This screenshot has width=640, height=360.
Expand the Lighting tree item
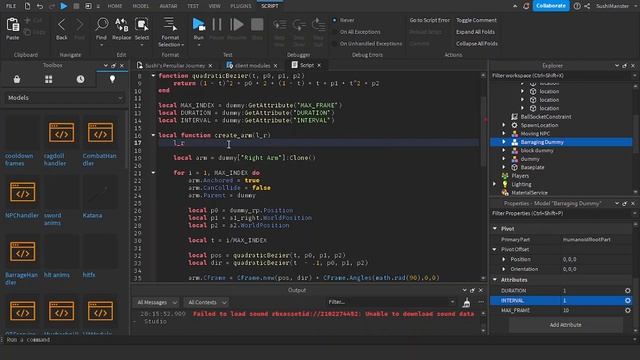tap(494, 184)
